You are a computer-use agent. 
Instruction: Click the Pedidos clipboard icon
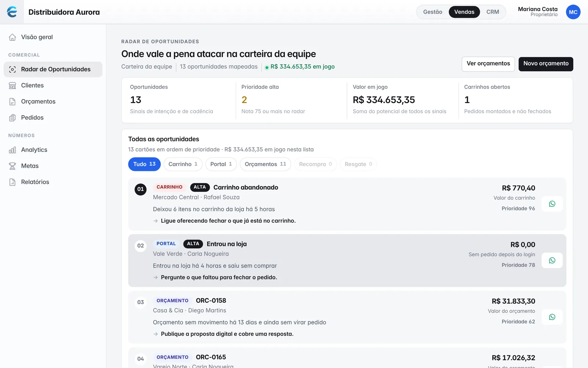12,118
